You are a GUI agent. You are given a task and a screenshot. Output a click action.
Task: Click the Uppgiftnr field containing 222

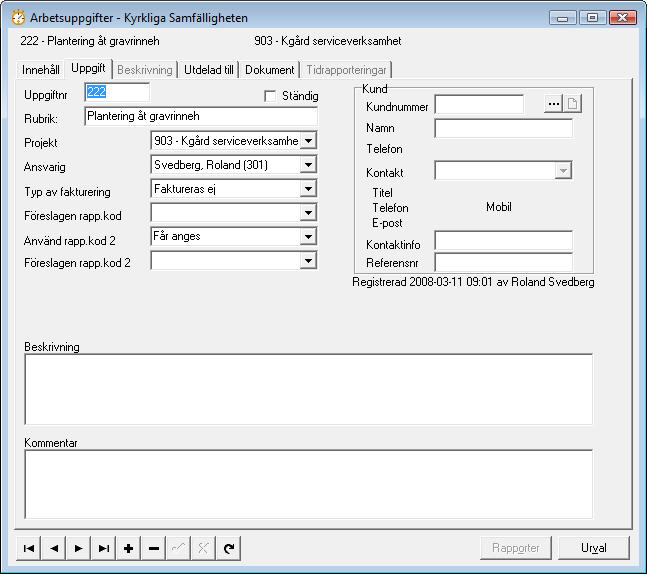click(x=117, y=92)
